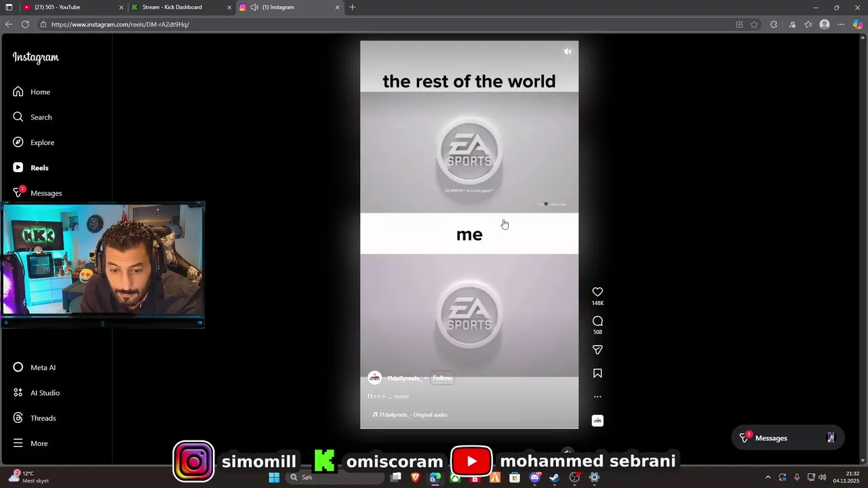This screenshot has height=488, width=868.
Task: Click the taskbar search box
Action: 335,477
